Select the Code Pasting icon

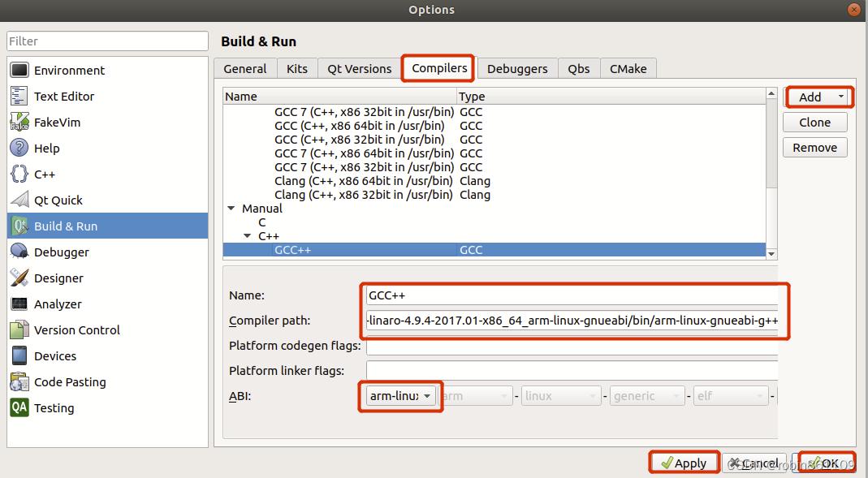pyautogui.click(x=19, y=381)
